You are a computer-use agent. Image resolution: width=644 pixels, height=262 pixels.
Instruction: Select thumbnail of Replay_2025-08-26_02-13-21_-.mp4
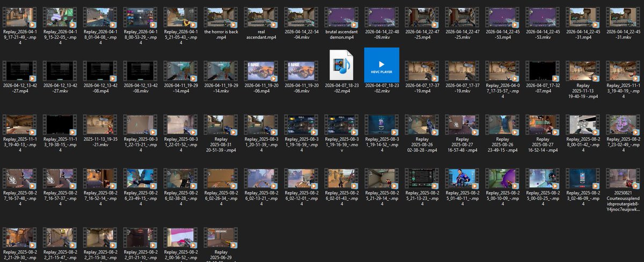pyautogui.click(x=261, y=178)
